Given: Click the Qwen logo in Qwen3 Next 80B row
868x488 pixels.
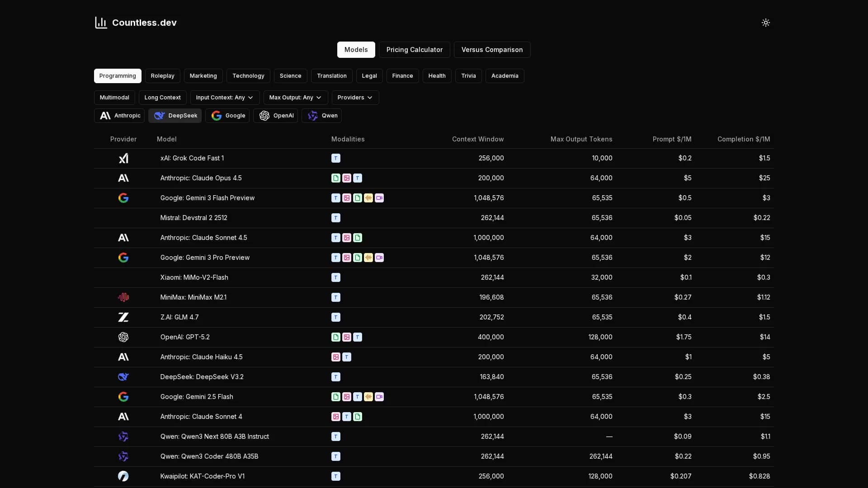Looking at the screenshot, I should coord(123,436).
